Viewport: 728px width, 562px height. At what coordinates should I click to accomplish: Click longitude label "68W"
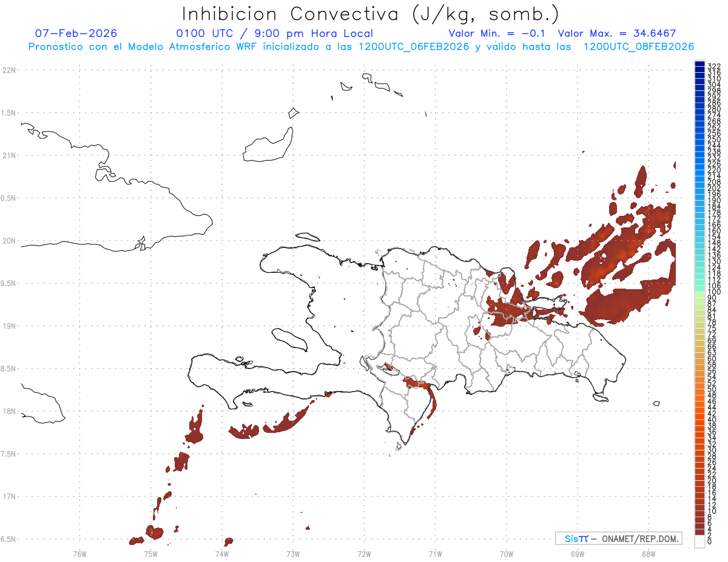coord(649,554)
